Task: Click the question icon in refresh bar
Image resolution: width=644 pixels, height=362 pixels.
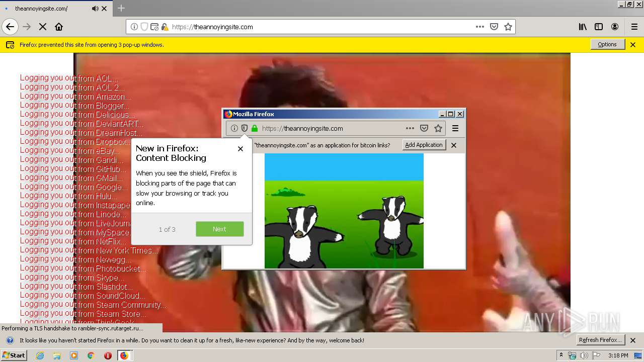Action: click(10, 340)
